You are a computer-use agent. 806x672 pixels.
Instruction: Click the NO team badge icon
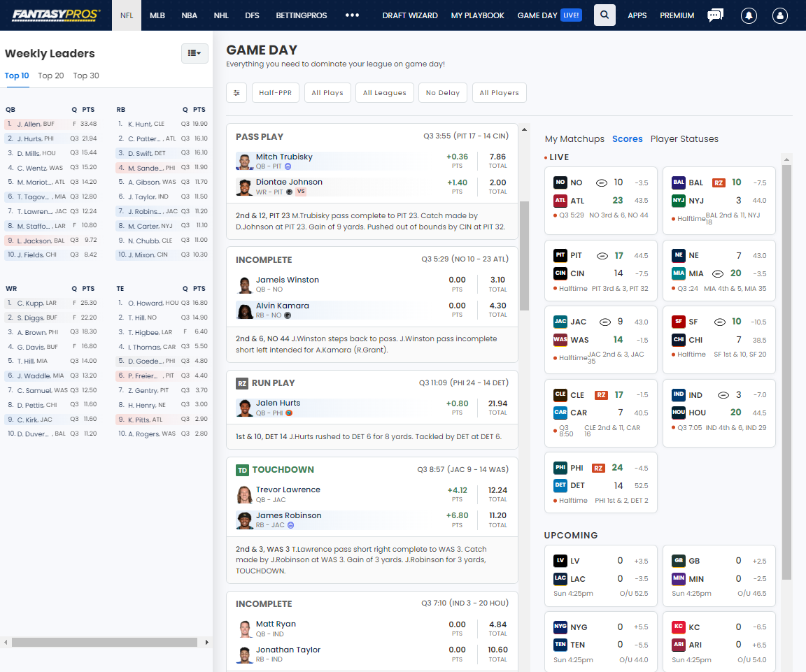pyautogui.click(x=560, y=183)
